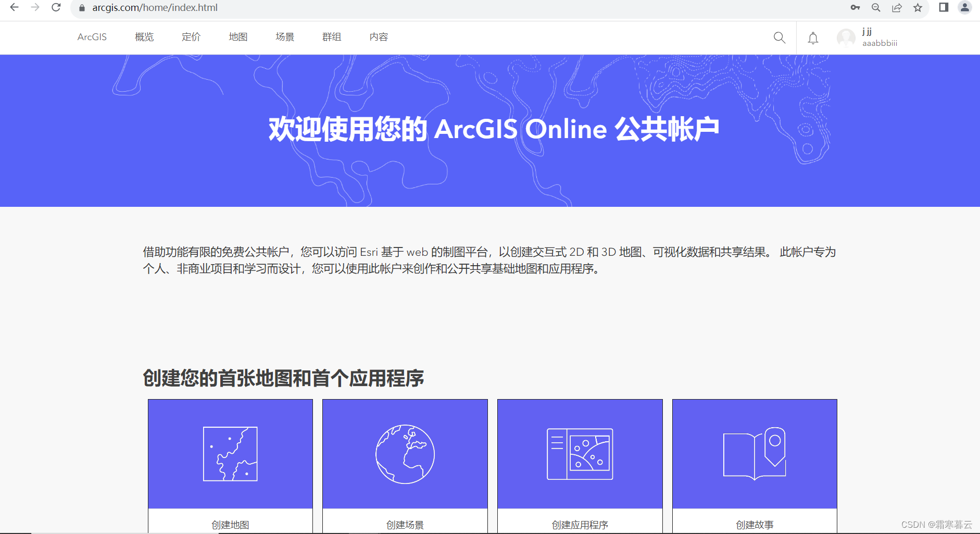
Task: Open the browser password key icon
Action: (x=856, y=8)
